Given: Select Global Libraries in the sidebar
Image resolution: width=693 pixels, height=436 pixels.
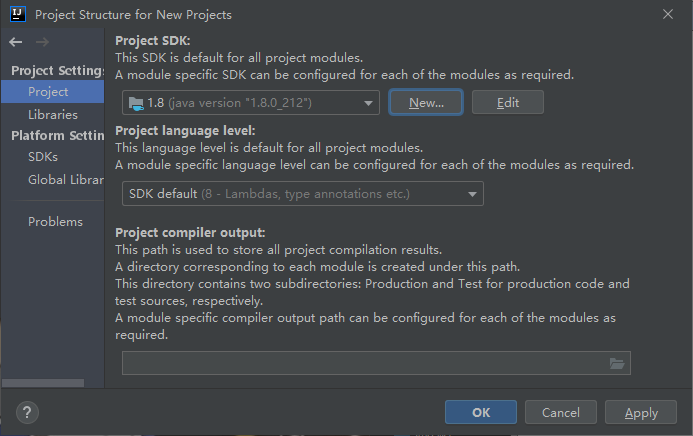Looking at the screenshot, I should [x=65, y=179].
